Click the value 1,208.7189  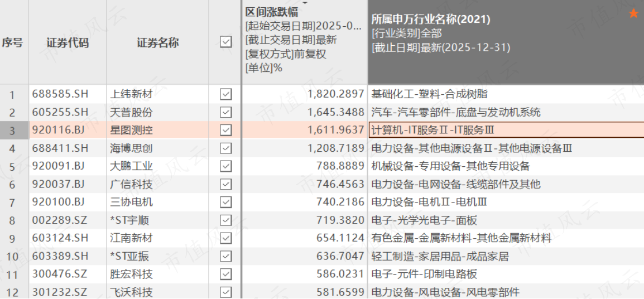(x=336, y=148)
